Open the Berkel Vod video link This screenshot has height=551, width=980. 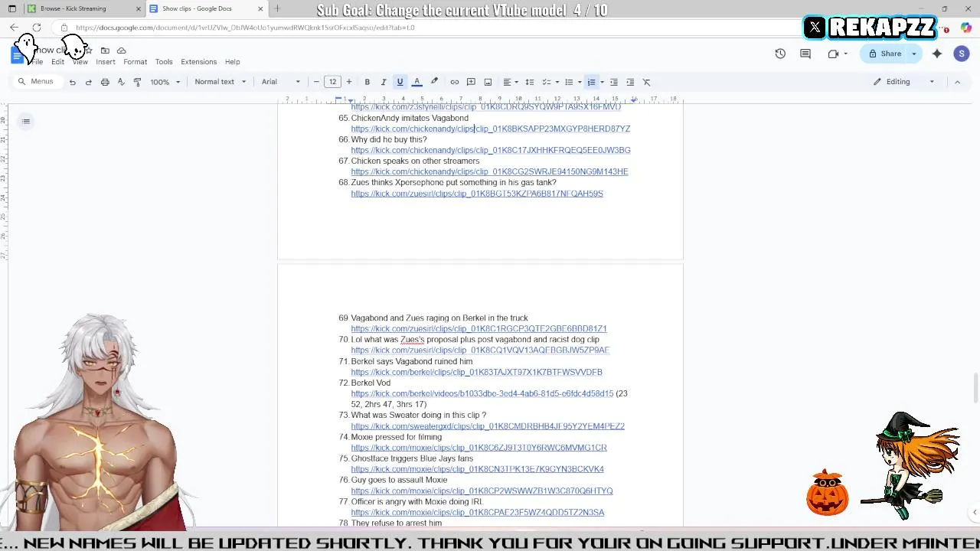click(482, 393)
